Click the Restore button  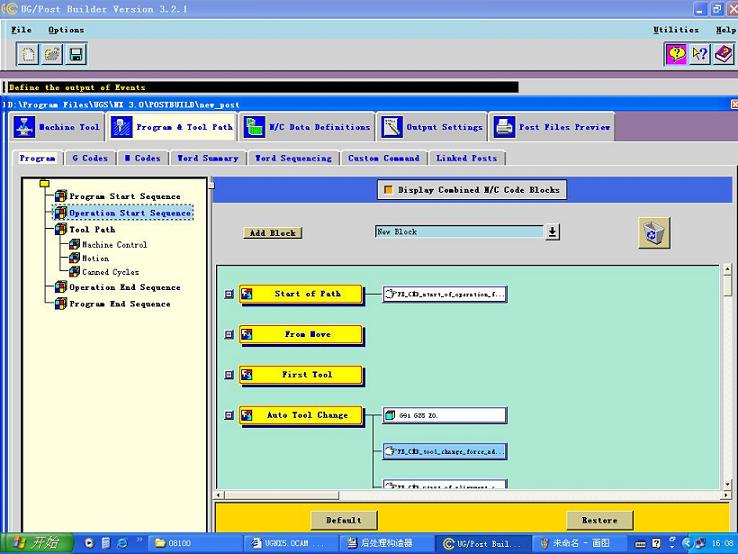click(599, 520)
